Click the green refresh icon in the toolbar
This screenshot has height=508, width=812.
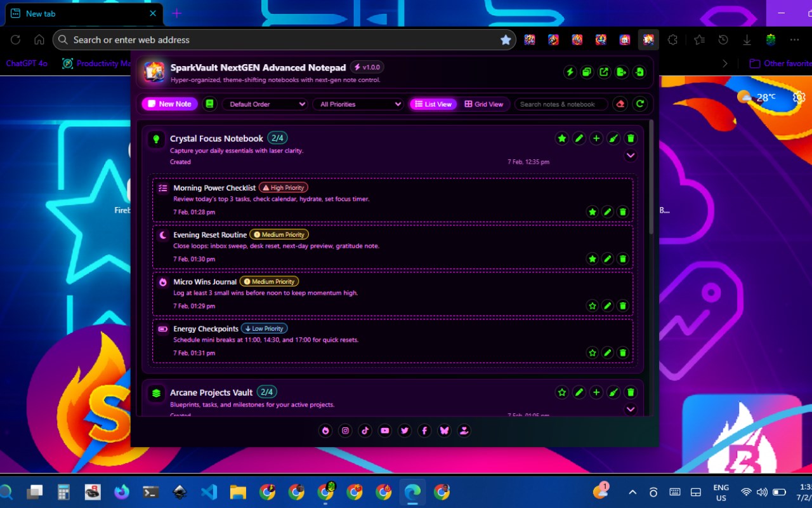point(640,104)
